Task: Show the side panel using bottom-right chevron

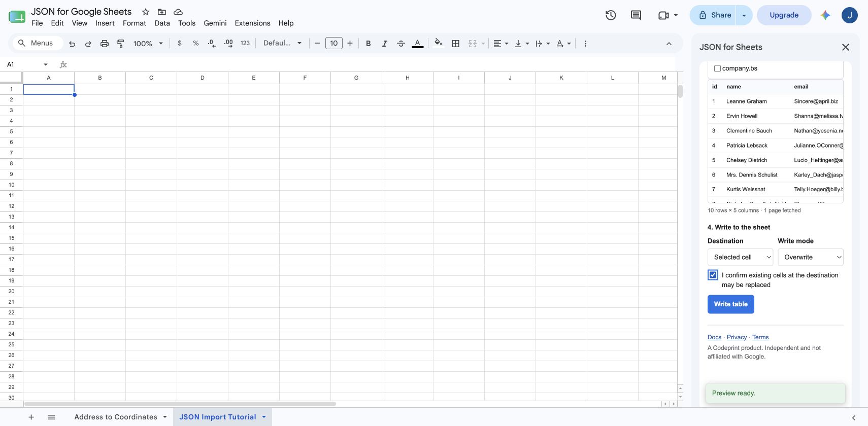Action: coord(854,418)
